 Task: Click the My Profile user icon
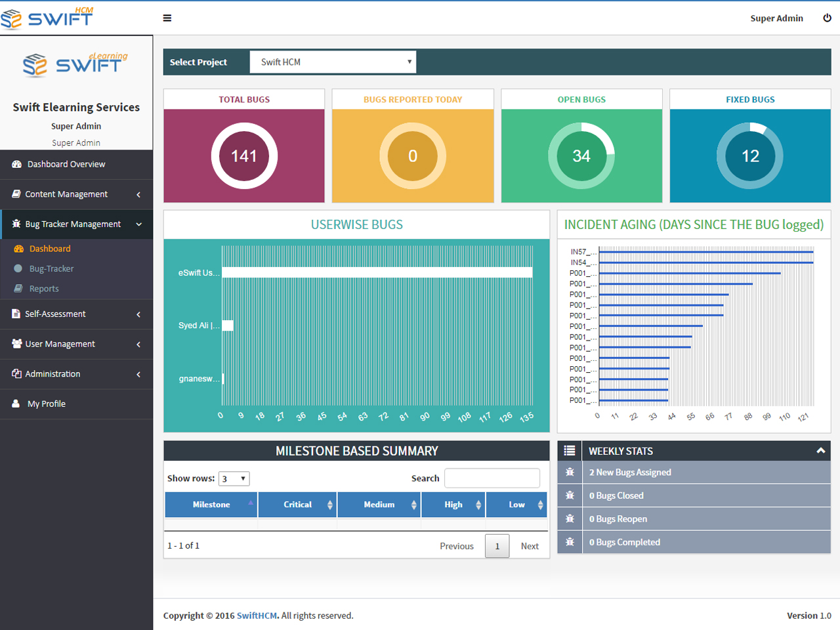[x=16, y=404]
